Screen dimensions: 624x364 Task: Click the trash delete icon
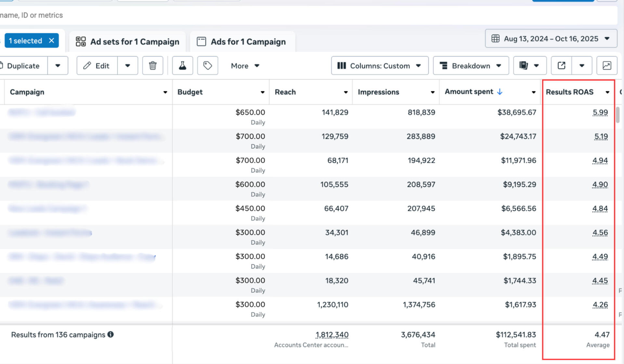coord(152,66)
